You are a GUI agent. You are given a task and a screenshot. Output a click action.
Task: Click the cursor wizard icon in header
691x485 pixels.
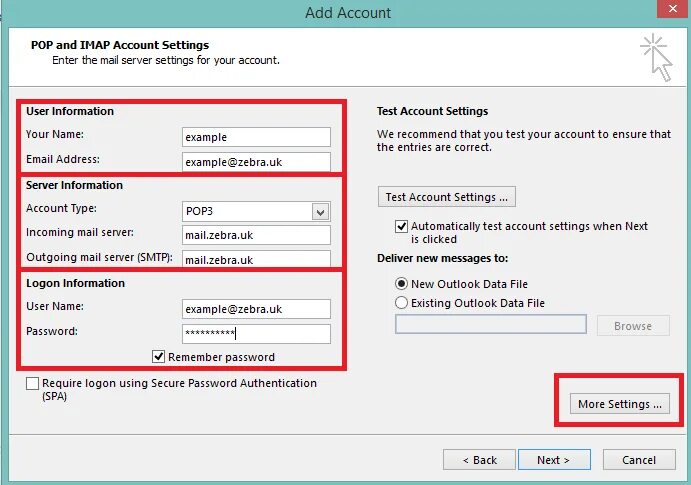(x=656, y=55)
